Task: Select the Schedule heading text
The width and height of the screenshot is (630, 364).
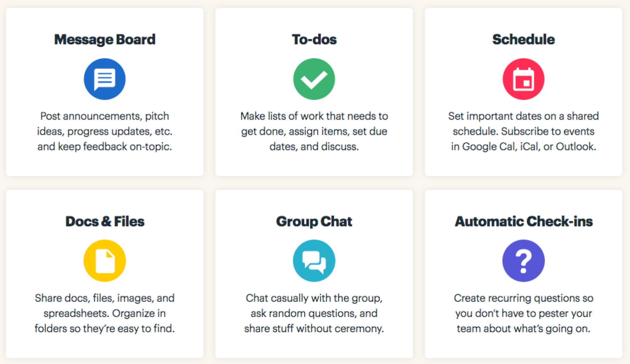Action: pos(524,40)
